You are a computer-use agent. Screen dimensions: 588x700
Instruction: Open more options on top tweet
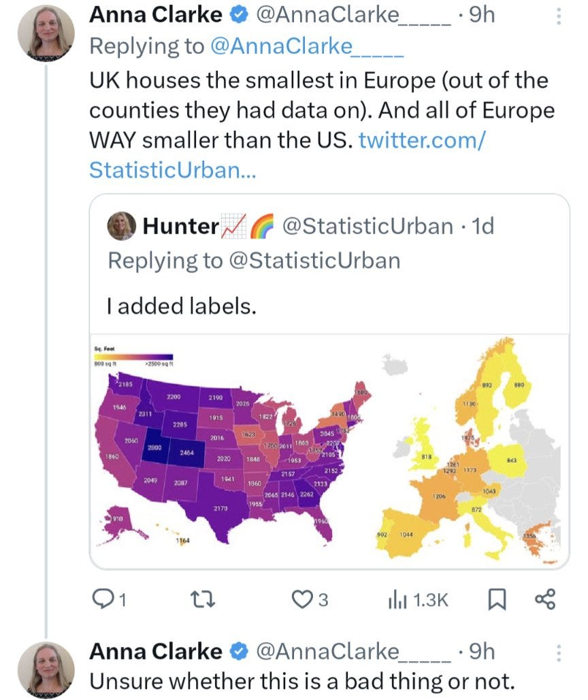[x=559, y=16]
